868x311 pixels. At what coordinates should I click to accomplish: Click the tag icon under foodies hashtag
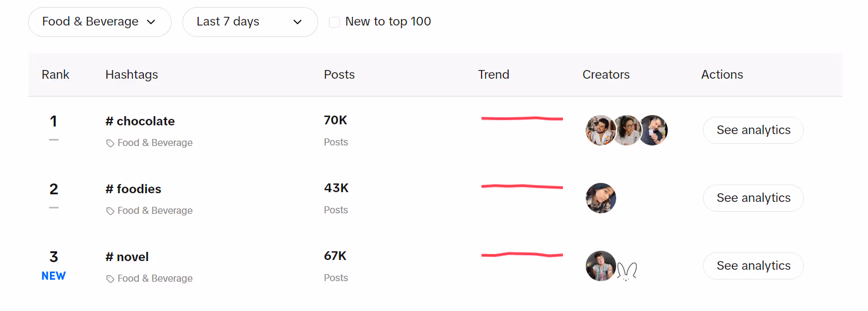click(x=110, y=211)
